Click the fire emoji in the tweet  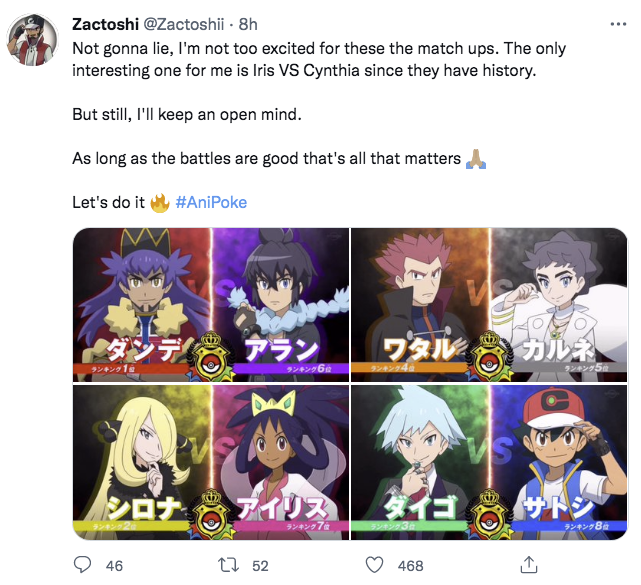(160, 202)
